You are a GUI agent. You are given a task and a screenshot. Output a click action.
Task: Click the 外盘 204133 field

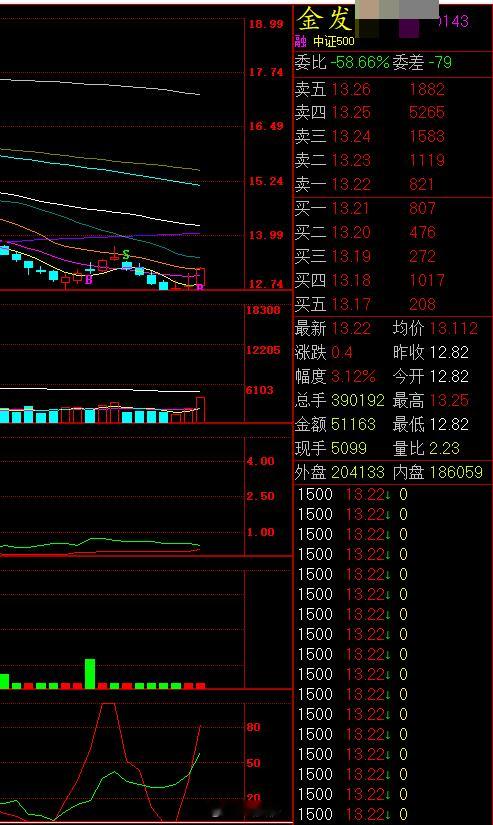(x=340, y=472)
